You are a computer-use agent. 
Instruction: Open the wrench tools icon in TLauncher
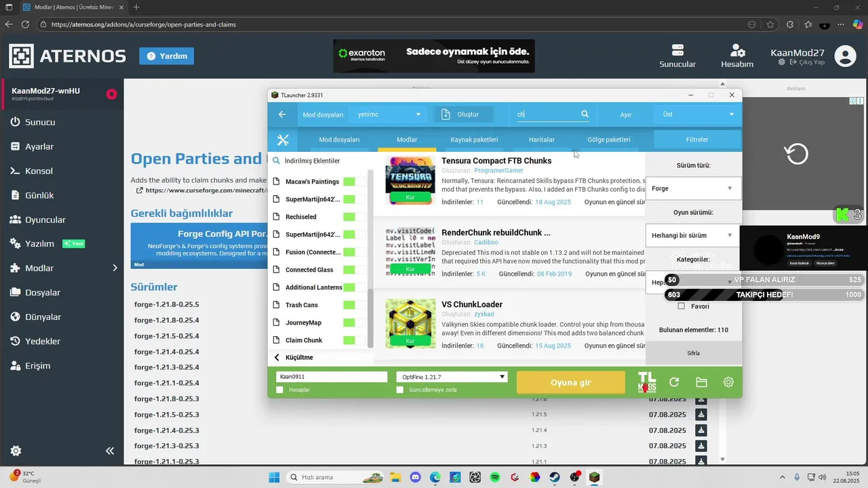click(x=283, y=140)
